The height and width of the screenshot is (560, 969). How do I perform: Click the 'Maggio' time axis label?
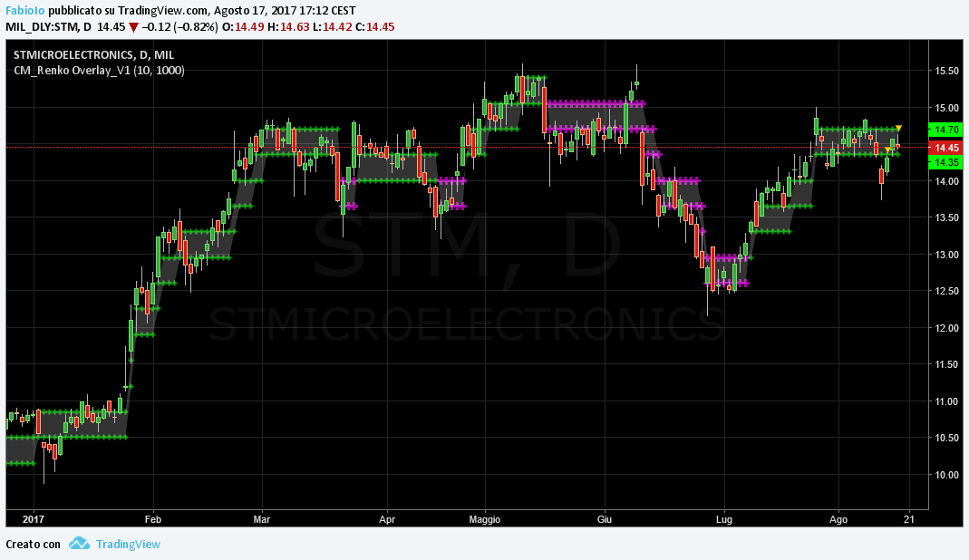(x=484, y=519)
